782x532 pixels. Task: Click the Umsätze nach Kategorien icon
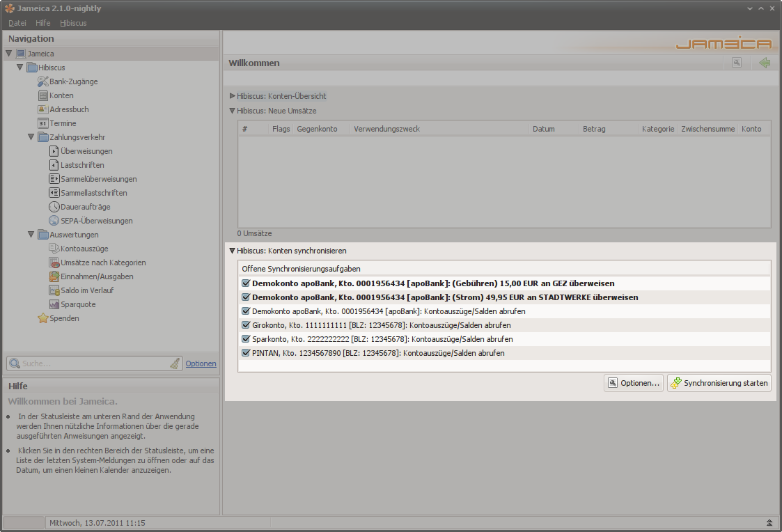(54, 263)
